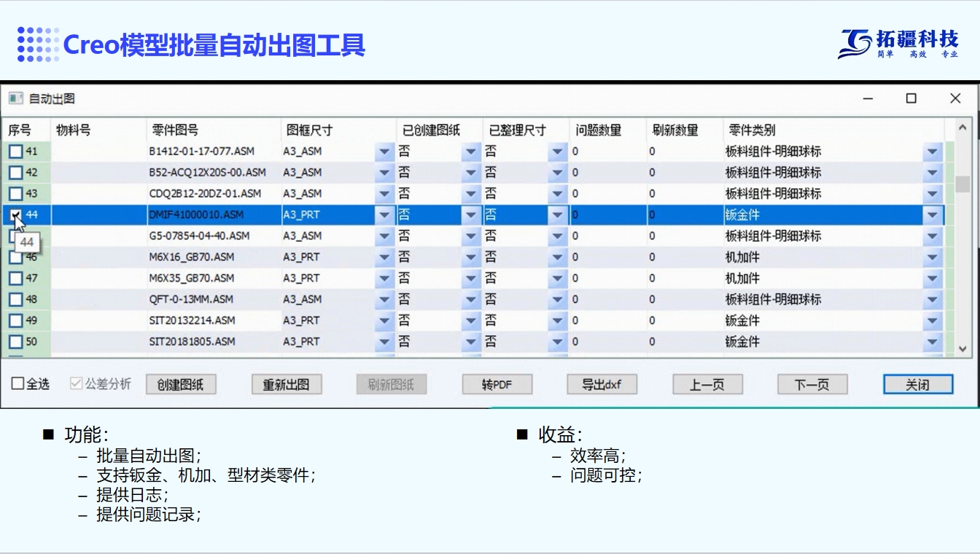Viewport: 980px width, 554px height.
Task: Tick the checkbox for row 43
Action: 15,194
